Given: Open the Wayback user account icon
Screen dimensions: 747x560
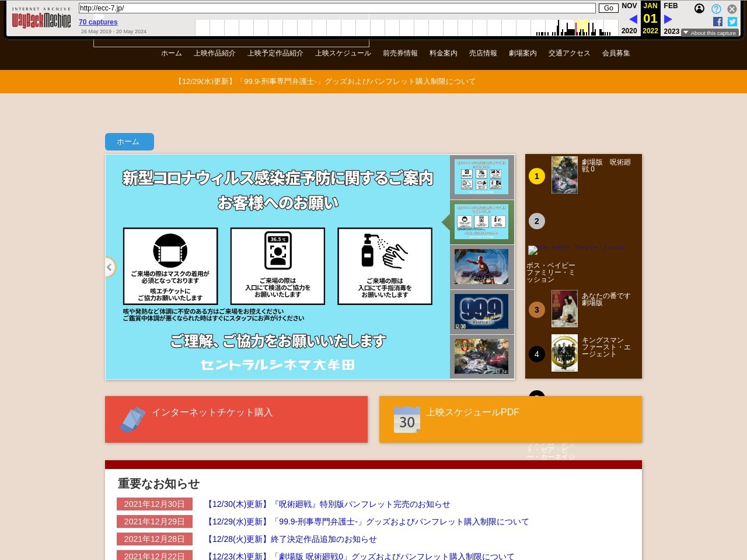Looking at the screenshot, I should (699, 9).
